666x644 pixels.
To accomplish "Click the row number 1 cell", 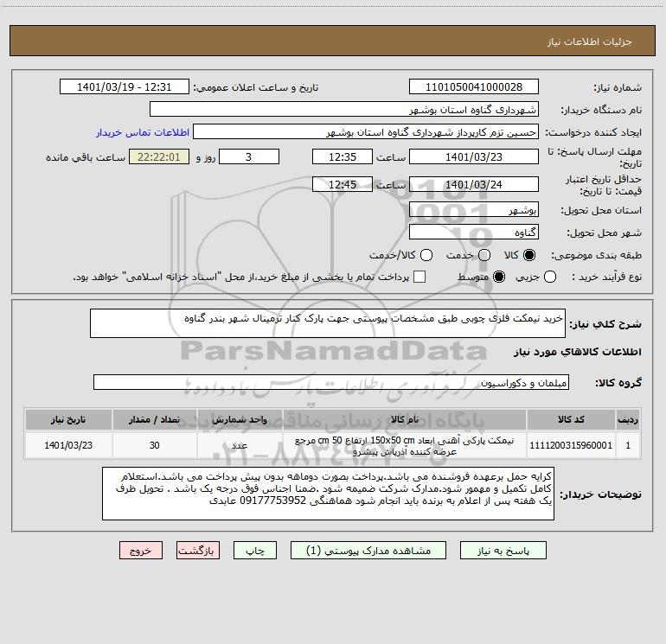I will [628, 445].
